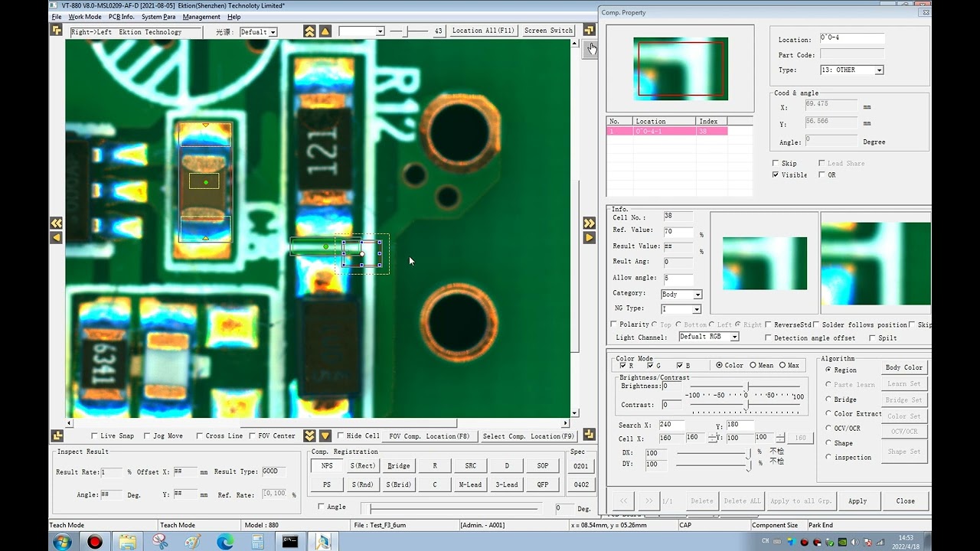Click the Brightness slider

746,386
